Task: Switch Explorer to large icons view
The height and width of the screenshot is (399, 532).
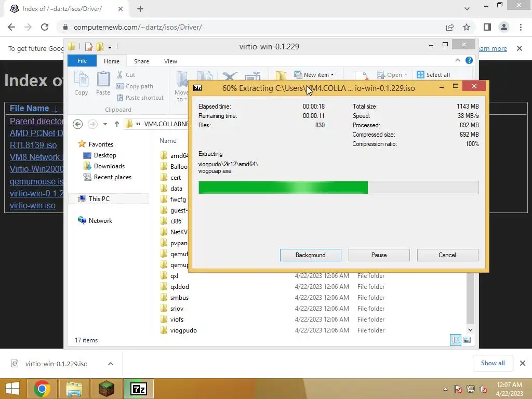Action: (467, 340)
